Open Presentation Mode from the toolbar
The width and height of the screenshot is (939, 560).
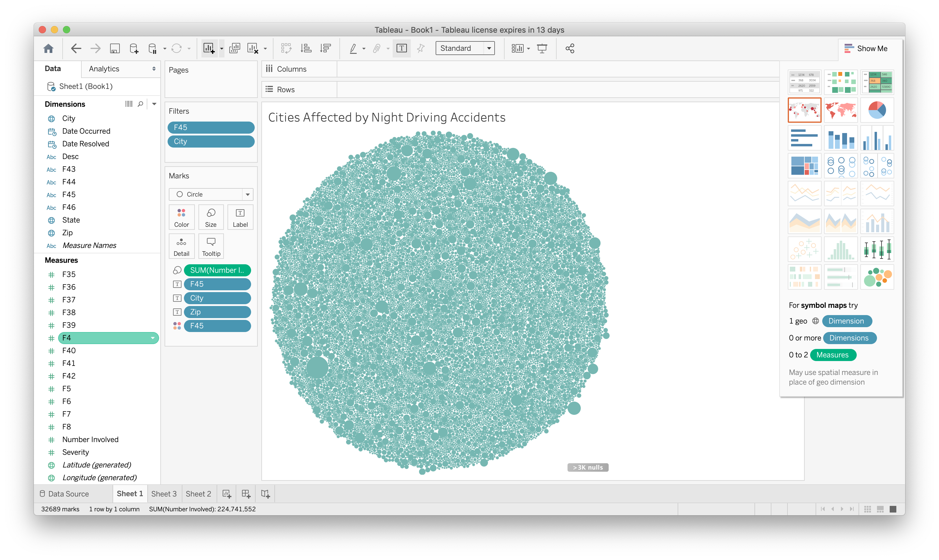pos(542,48)
